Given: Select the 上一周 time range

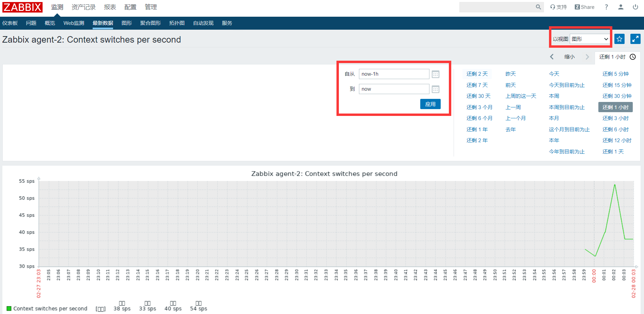Looking at the screenshot, I should coord(513,107).
